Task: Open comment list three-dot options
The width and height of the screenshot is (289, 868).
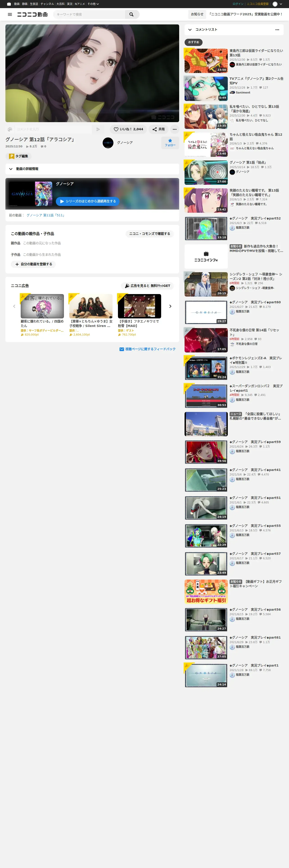Action: pos(277,30)
